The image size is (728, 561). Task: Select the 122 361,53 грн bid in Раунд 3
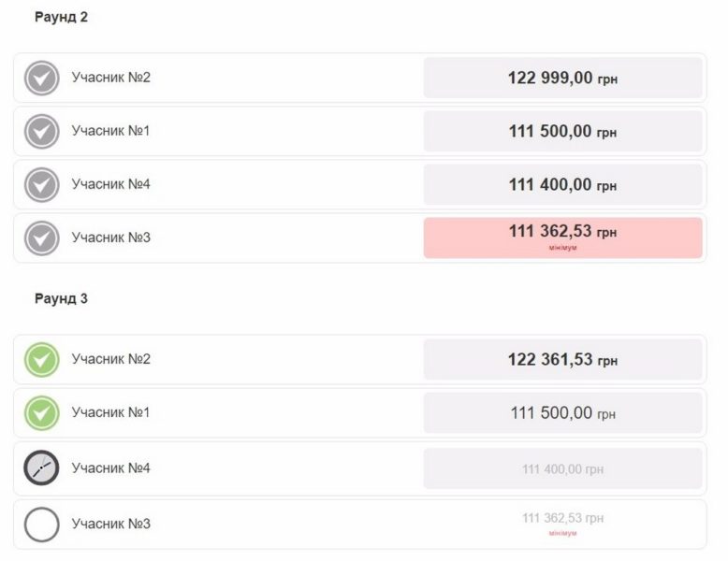562,360
